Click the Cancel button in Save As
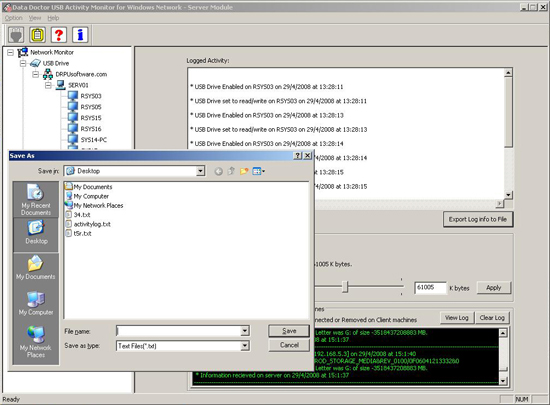Viewport: 550px width, 405px height. click(289, 345)
